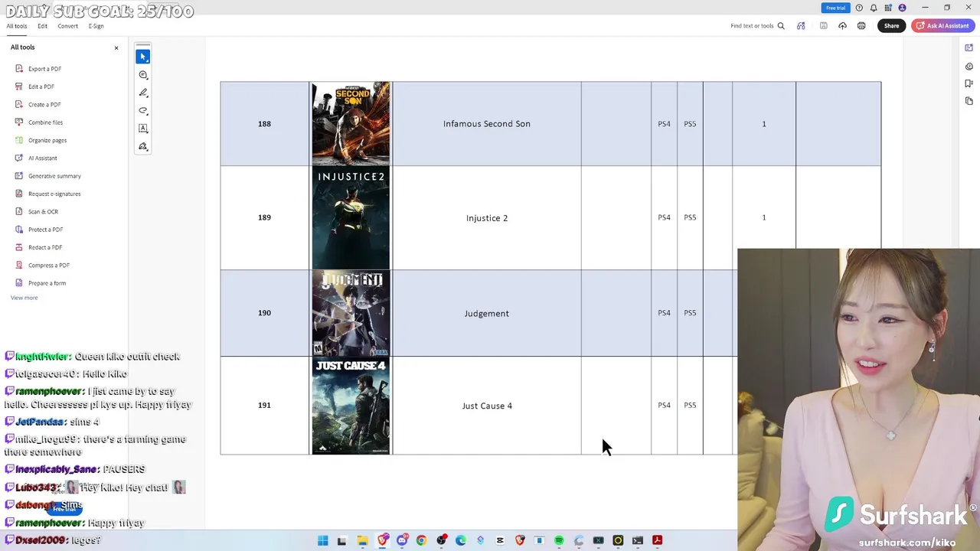
Task: Open the user profile avatar
Action: click(x=902, y=8)
